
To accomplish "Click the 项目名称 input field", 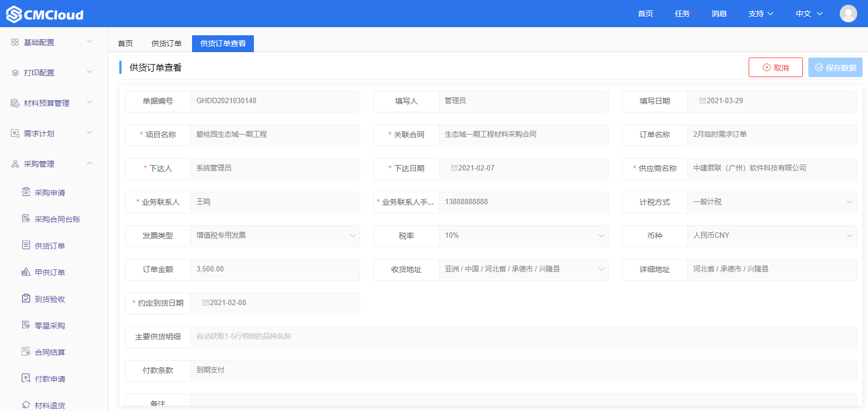I will pyautogui.click(x=275, y=135).
